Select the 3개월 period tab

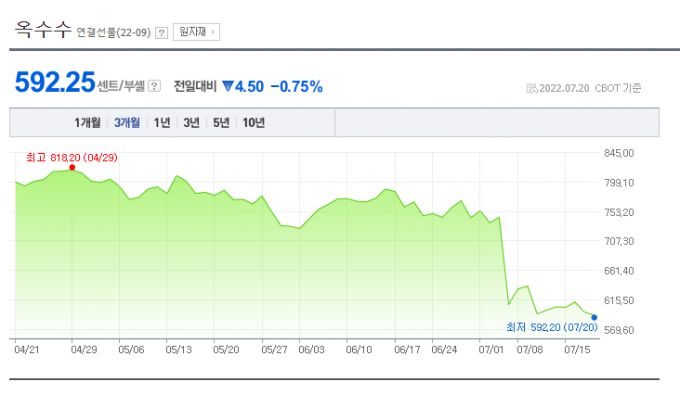coord(127,123)
